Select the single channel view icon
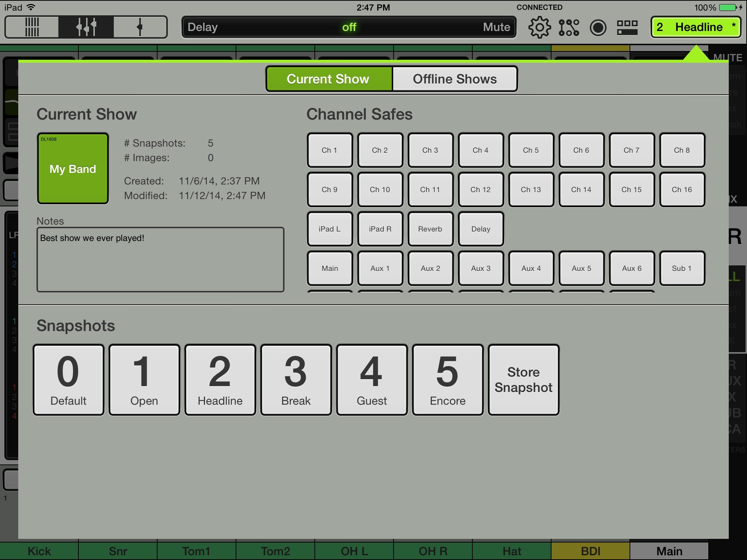This screenshot has height=560, width=747. pos(140,27)
